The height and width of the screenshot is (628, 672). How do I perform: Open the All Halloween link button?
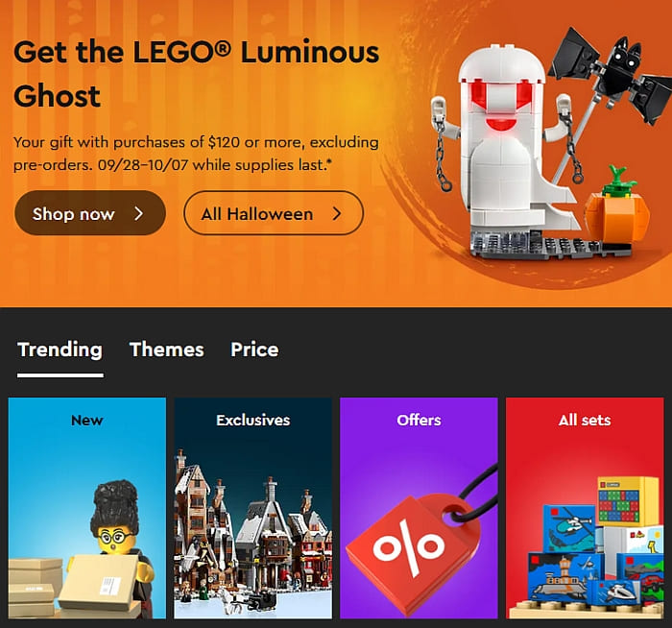click(x=274, y=213)
